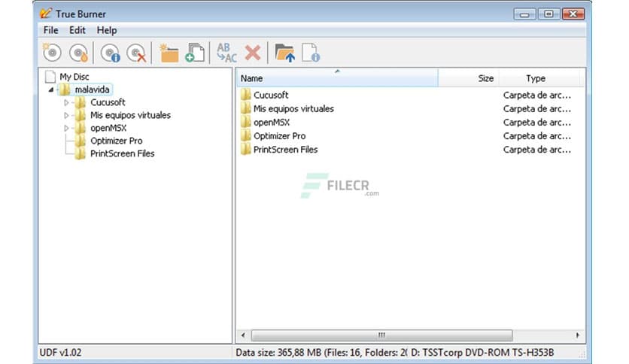Viewport: 629px width, 364px height.
Task: Collapse the malavida tree node
Action: (x=51, y=89)
